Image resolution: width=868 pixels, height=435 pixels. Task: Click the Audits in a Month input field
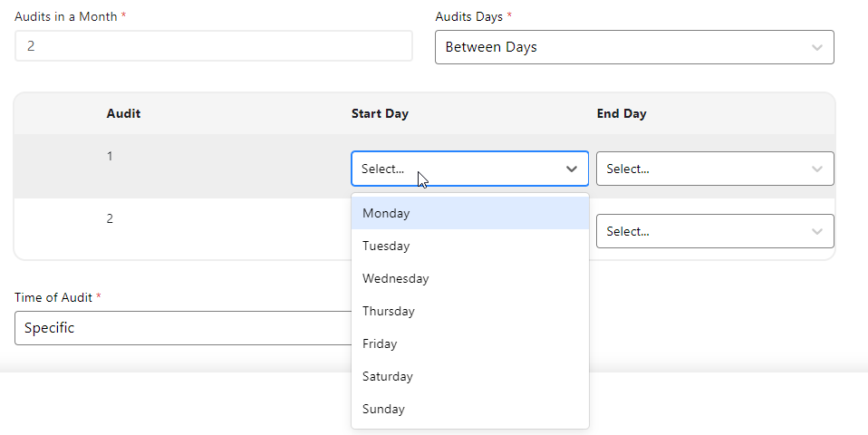coord(213,46)
